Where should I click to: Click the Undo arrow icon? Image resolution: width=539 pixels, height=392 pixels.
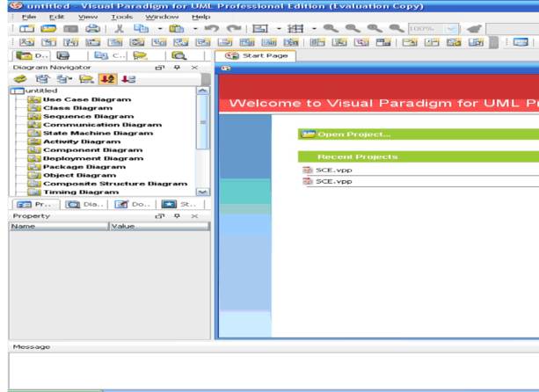[212, 29]
